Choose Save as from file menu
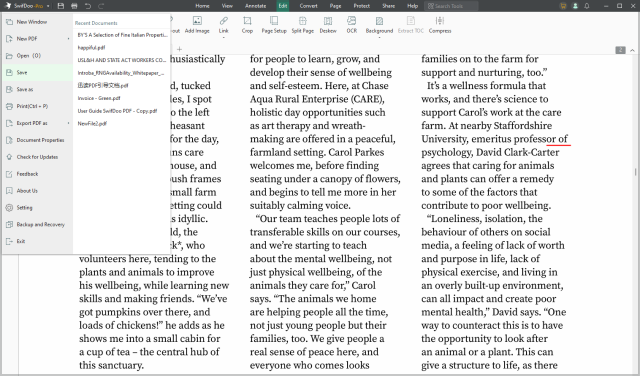The height and width of the screenshot is (376, 640). pyautogui.click(x=38, y=89)
